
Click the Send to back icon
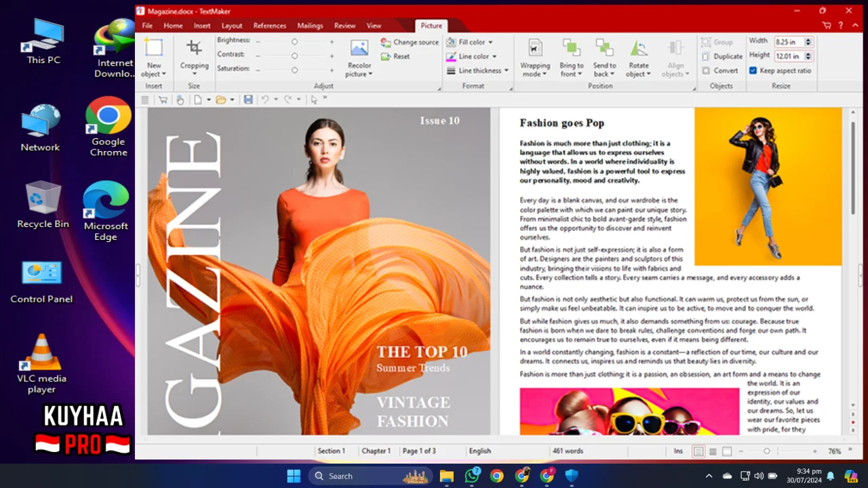[604, 48]
